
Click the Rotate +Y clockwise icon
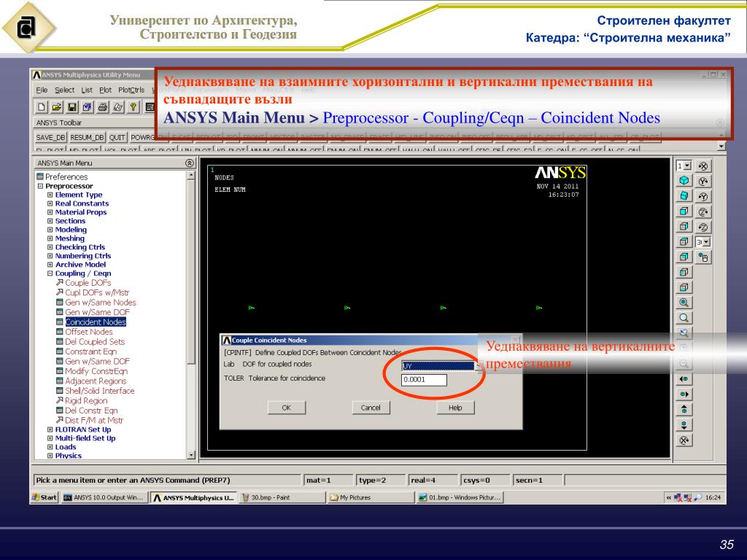pyautogui.click(x=703, y=181)
